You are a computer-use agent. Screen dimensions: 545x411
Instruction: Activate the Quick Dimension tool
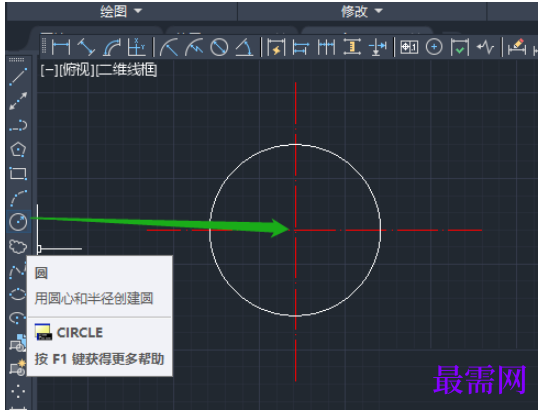tap(276, 47)
